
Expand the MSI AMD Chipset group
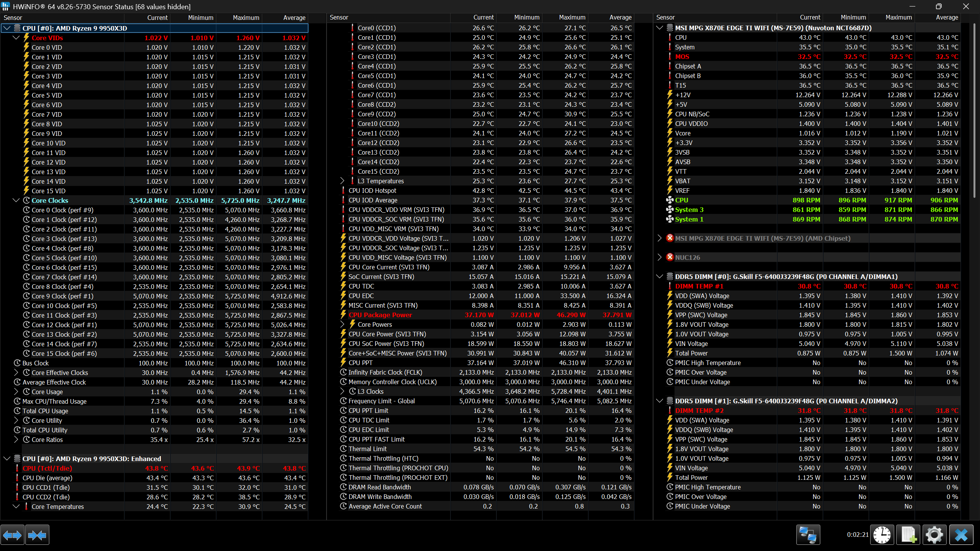[x=659, y=238]
